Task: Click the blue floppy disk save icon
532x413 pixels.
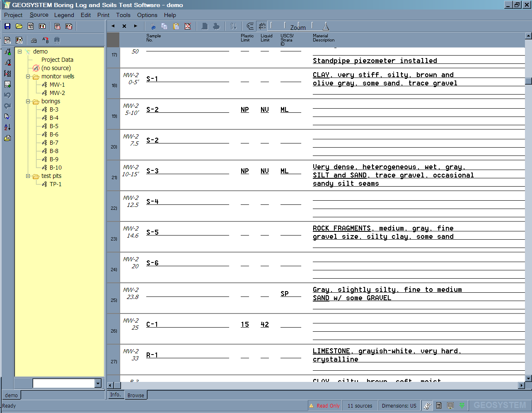Action: (7, 26)
